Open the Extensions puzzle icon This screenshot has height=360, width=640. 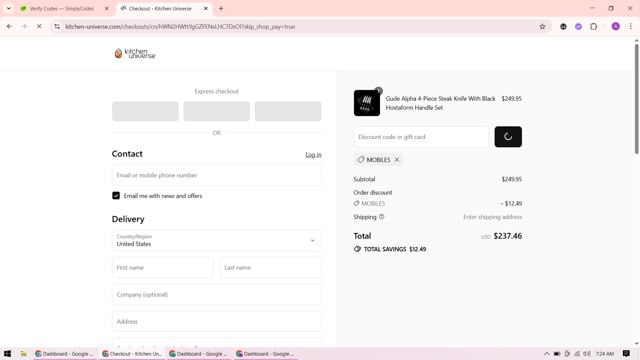(593, 27)
